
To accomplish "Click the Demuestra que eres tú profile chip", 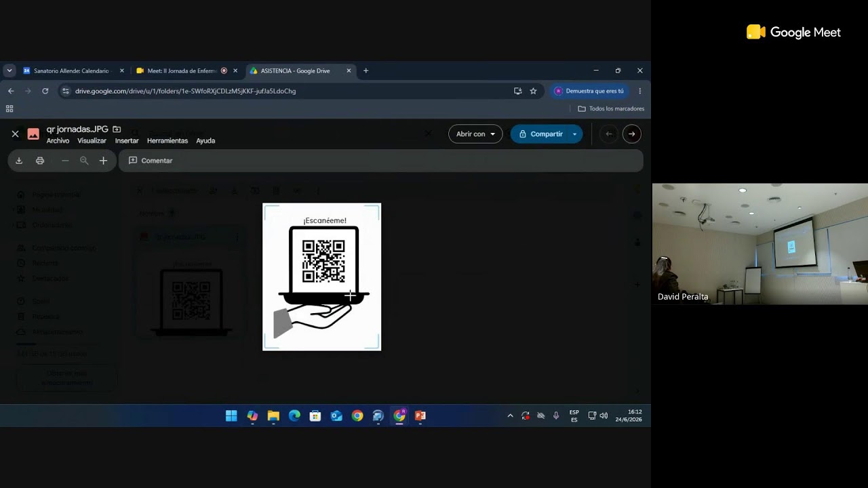I will pos(589,91).
